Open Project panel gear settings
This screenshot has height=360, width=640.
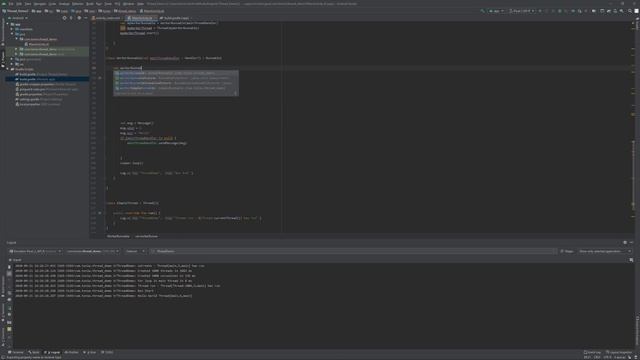tap(79, 18)
